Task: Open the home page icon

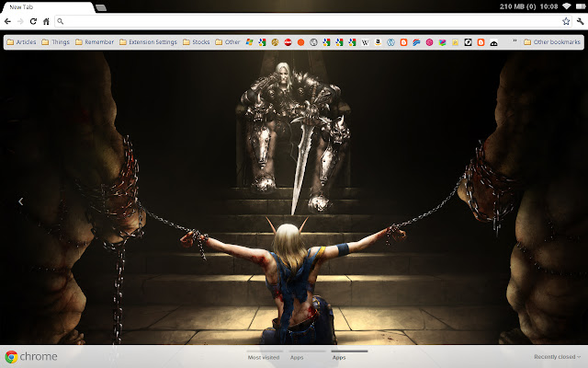Action: pos(46,21)
